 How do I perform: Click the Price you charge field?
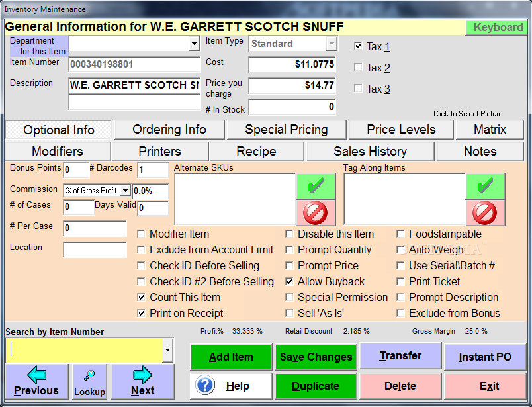292,85
